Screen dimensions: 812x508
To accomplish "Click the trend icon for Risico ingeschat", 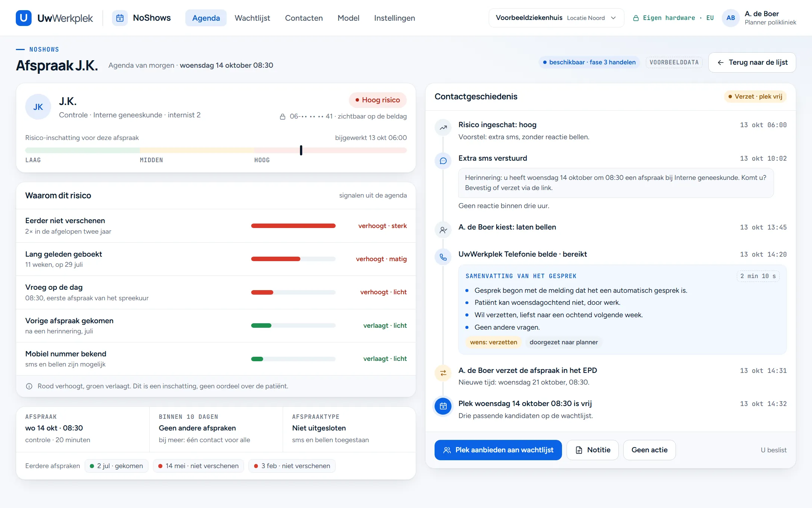I will [443, 128].
